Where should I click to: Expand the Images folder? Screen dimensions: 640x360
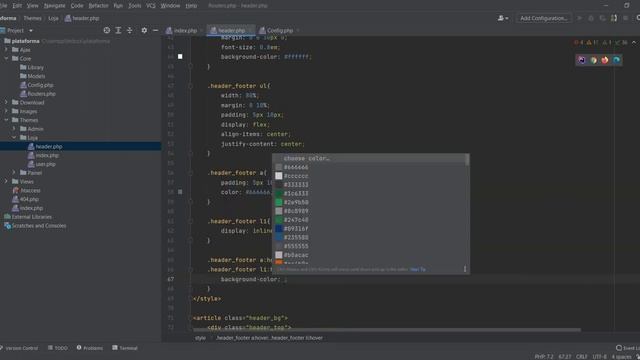coord(6,111)
